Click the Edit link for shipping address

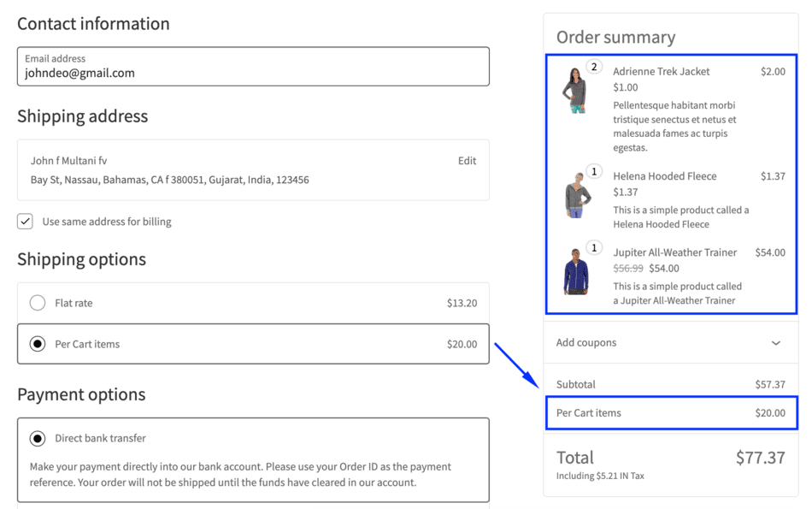467,161
